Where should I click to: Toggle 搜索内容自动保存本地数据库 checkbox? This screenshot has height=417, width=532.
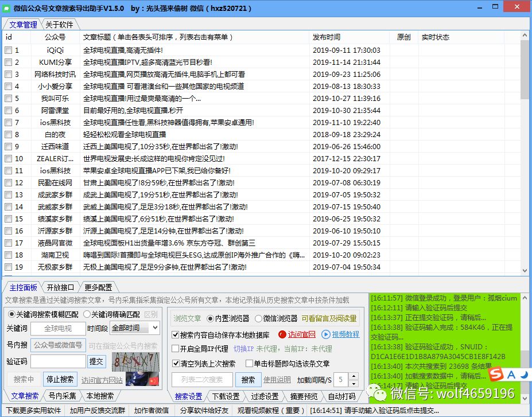point(176,335)
